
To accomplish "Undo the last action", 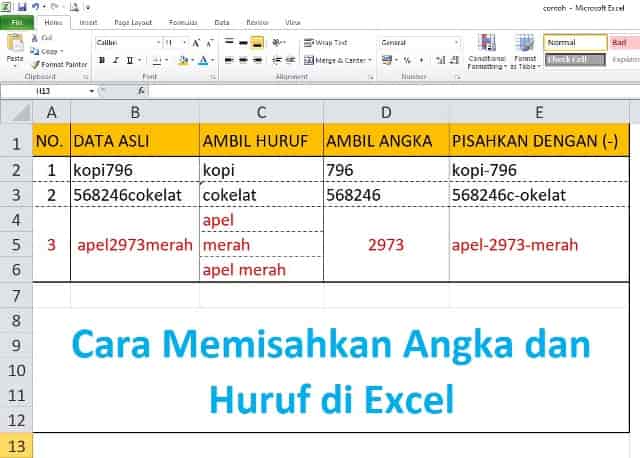I will pos(36,7).
